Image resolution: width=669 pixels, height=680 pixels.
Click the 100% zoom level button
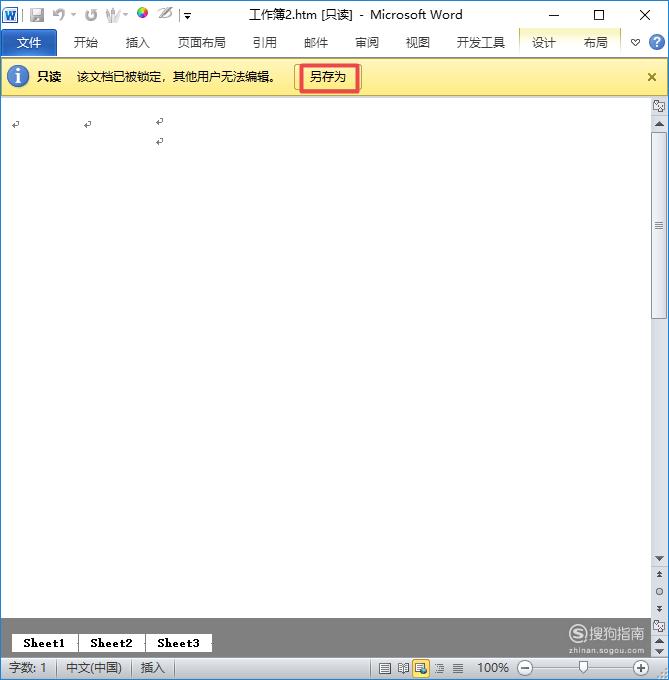click(x=493, y=668)
